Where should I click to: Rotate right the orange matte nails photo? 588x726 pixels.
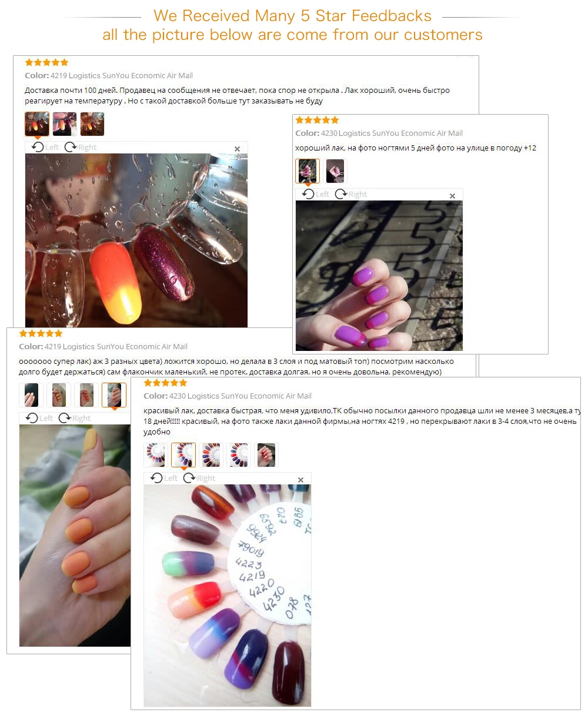tap(75, 418)
